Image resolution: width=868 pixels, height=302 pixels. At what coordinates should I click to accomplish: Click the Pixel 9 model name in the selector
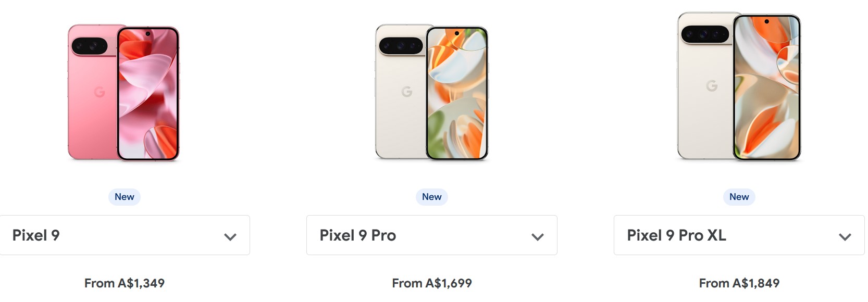pyautogui.click(x=36, y=235)
